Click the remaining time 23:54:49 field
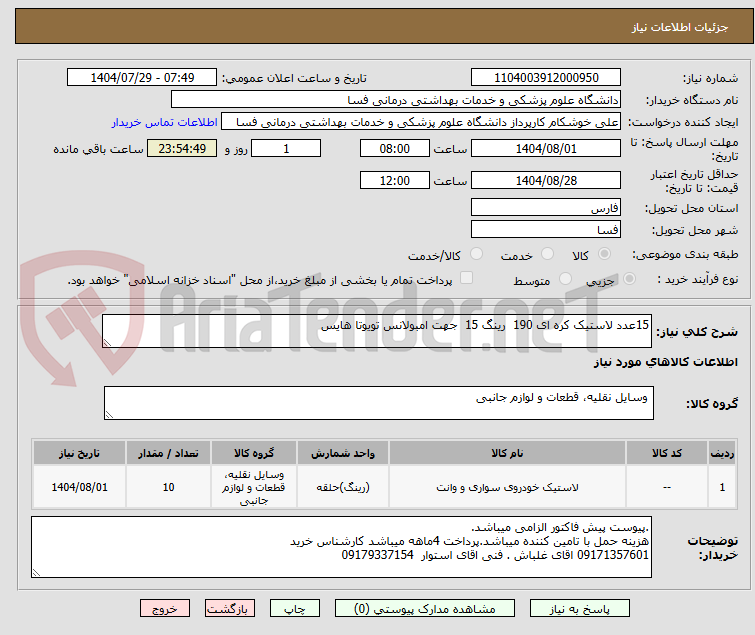Screen dimensions: 755x635 pyautogui.click(x=182, y=148)
